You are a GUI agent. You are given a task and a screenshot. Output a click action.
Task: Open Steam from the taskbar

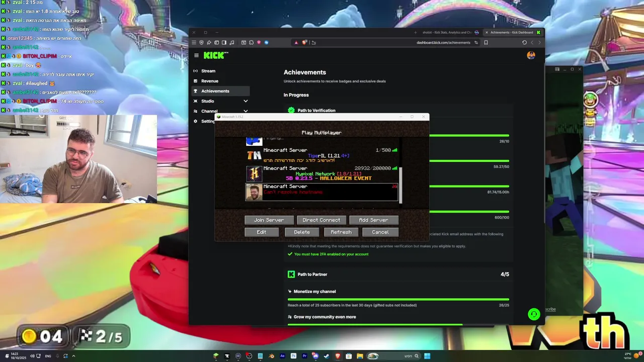point(327,356)
